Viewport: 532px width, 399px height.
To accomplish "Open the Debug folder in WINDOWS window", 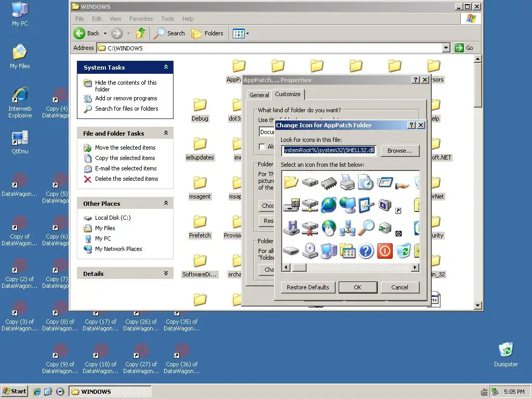I will [x=200, y=110].
